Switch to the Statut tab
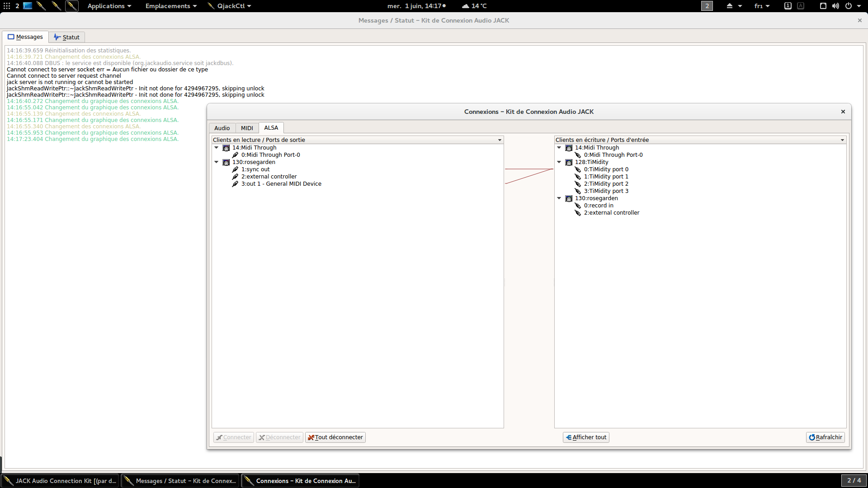Image resolution: width=868 pixels, height=488 pixels. point(66,37)
